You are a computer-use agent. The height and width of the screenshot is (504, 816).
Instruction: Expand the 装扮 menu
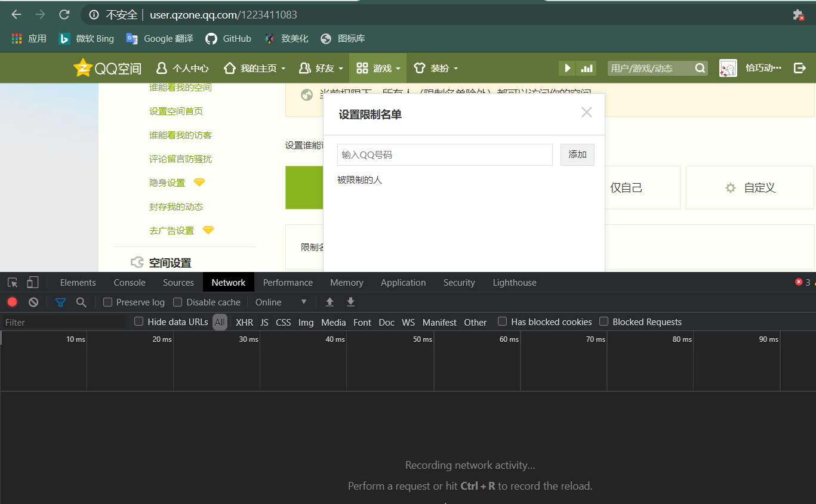pyautogui.click(x=436, y=68)
